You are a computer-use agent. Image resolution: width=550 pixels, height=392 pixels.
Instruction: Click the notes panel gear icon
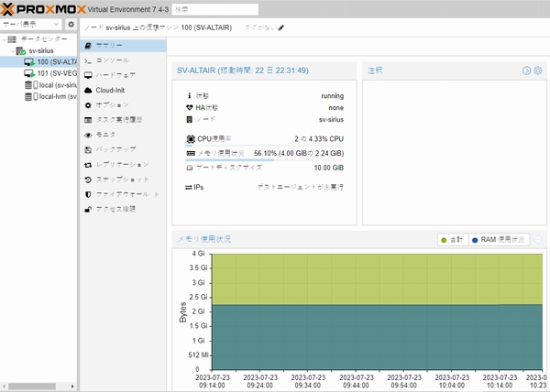tap(538, 71)
